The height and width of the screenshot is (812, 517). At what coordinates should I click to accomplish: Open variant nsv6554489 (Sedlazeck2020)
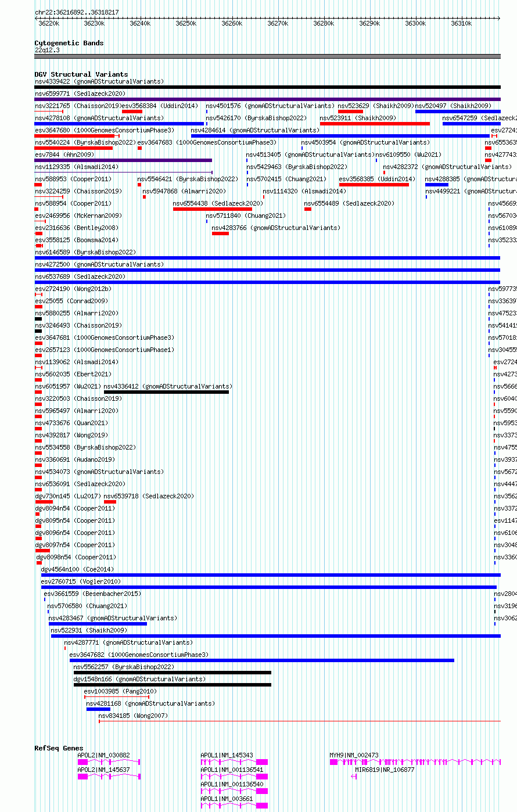[x=349, y=203]
